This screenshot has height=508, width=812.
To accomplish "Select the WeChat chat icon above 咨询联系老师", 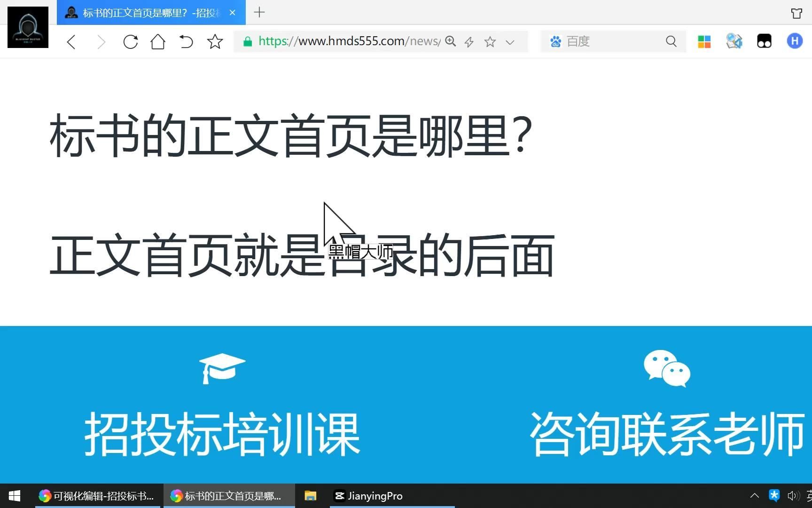I will pos(667,369).
